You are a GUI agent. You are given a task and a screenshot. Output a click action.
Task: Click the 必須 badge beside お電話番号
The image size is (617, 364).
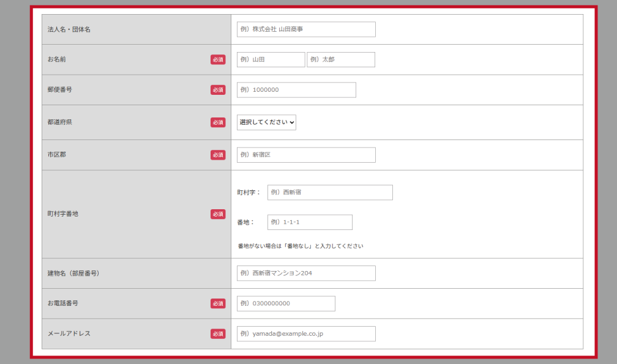coord(218,303)
